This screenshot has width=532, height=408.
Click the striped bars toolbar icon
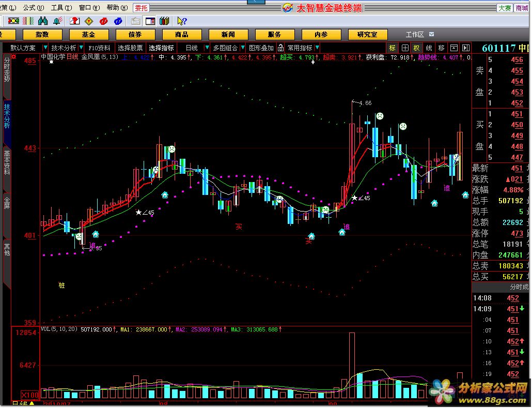28,21
